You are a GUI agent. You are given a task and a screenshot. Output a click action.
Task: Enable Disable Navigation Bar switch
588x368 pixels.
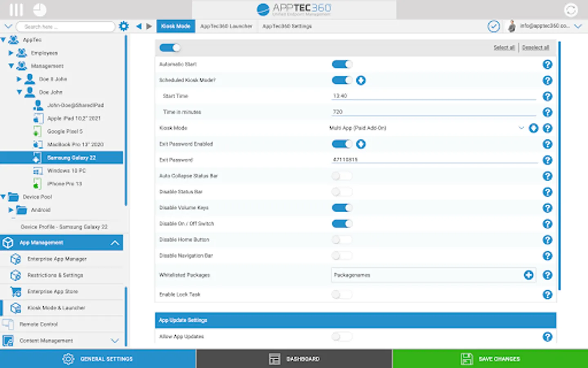click(x=342, y=256)
